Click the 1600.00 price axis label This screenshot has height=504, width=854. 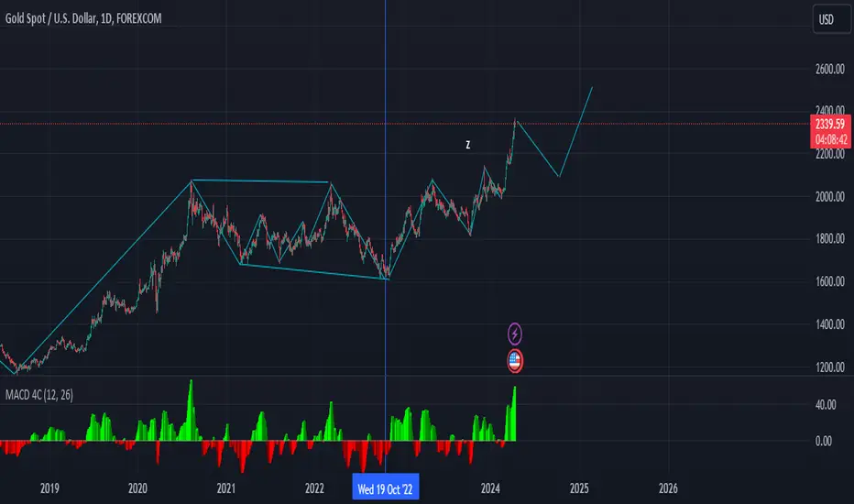[830, 281]
